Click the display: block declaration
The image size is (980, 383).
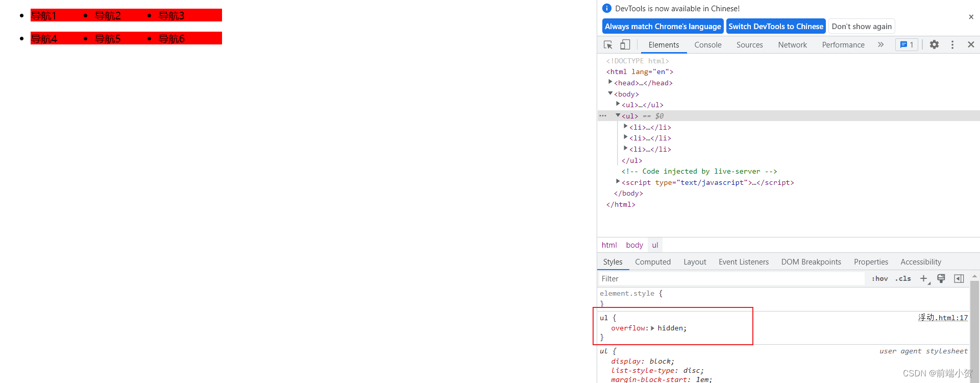(x=643, y=362)
